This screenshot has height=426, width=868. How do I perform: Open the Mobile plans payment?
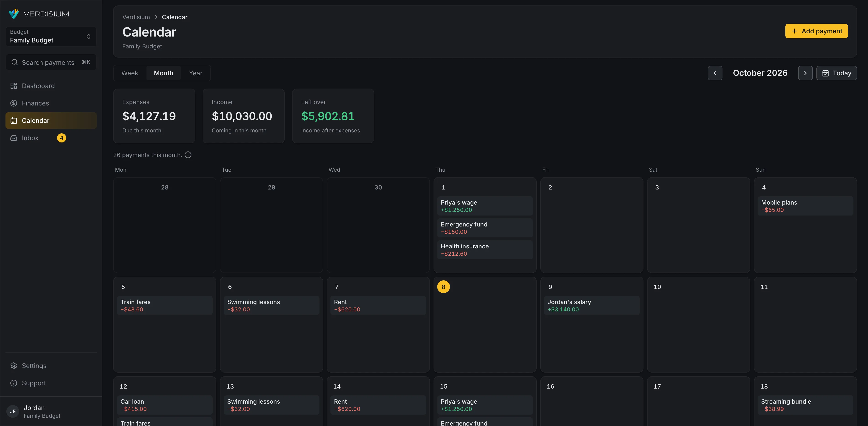(805, 206)
